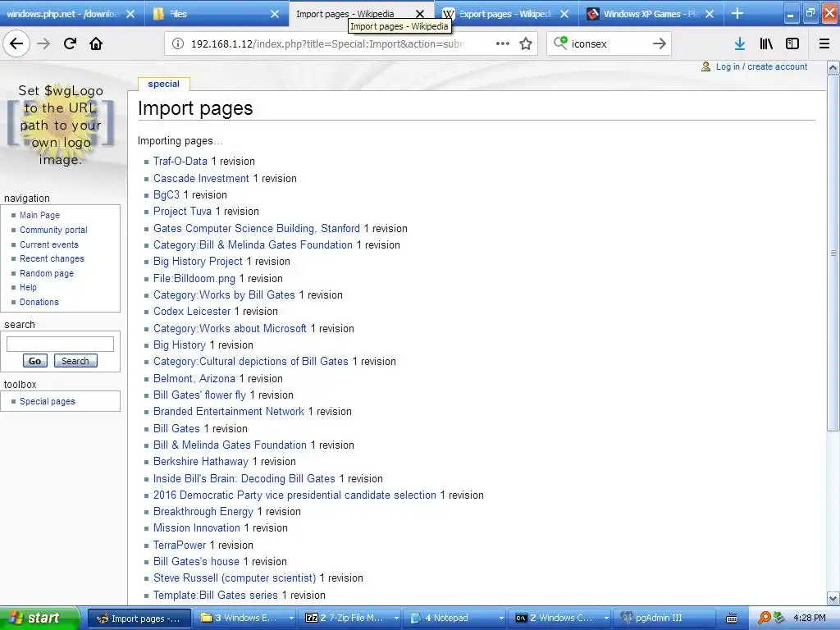
Task: Click the address bar URL
Action: point(328,44)
